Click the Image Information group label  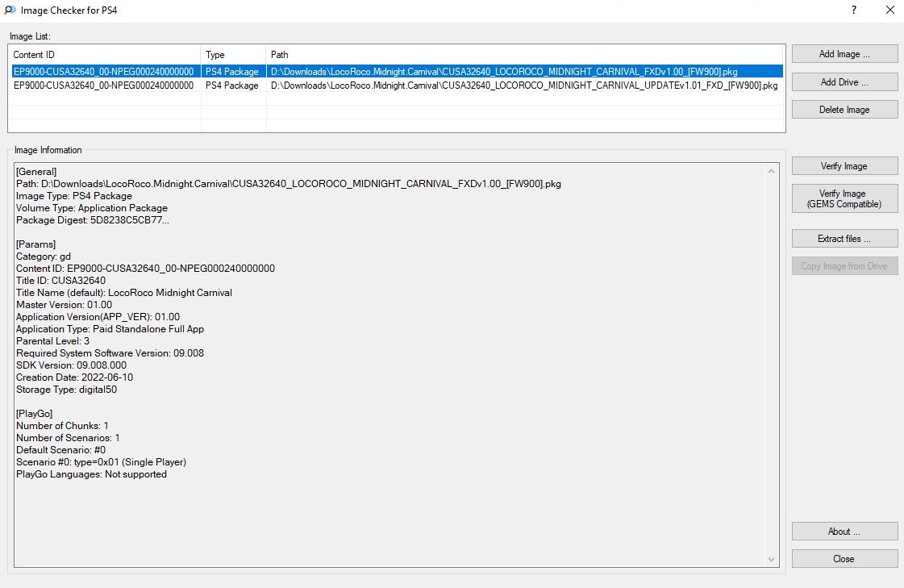(48, 150)
